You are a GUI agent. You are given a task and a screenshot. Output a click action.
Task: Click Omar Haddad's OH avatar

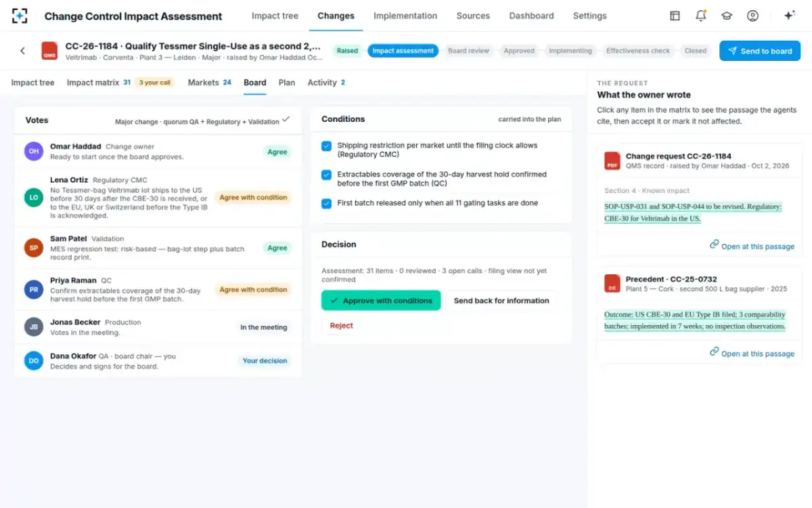pyautogui.click(x=34, y=151)
